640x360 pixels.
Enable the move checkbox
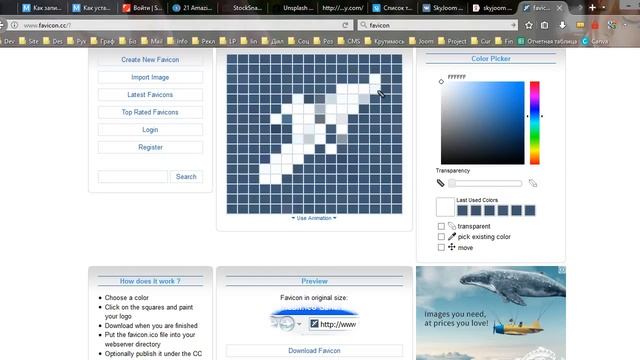pyautogui.click(x=441, y=247)
